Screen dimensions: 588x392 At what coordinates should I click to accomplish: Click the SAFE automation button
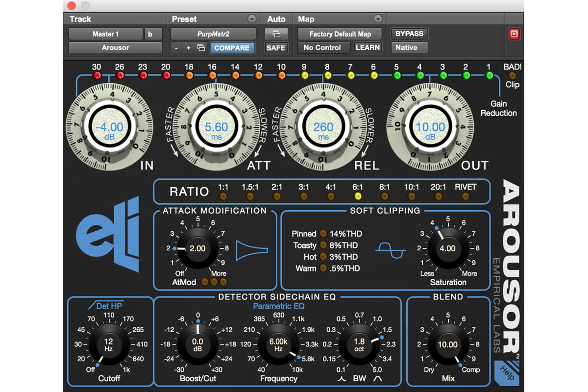[276, 48]
